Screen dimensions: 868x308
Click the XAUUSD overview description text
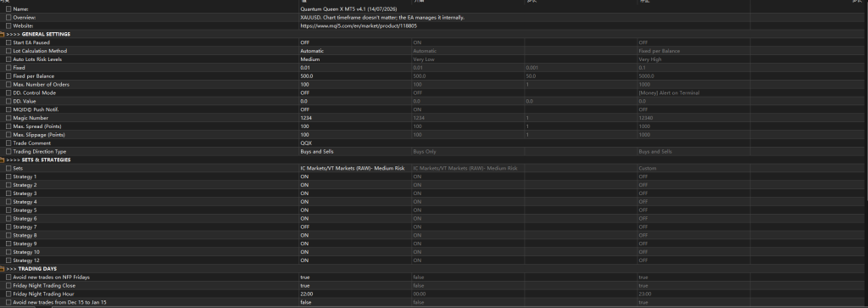[382, 17]
